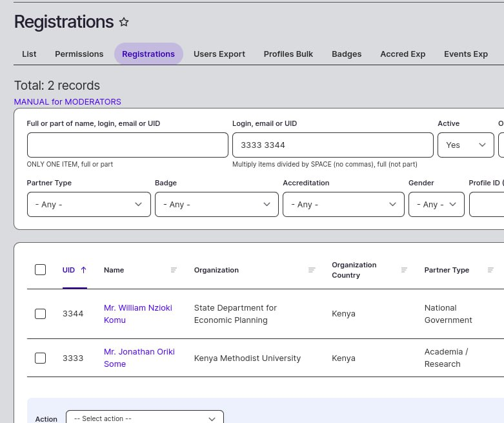Click the Organization column header

(x=216, y=270)
